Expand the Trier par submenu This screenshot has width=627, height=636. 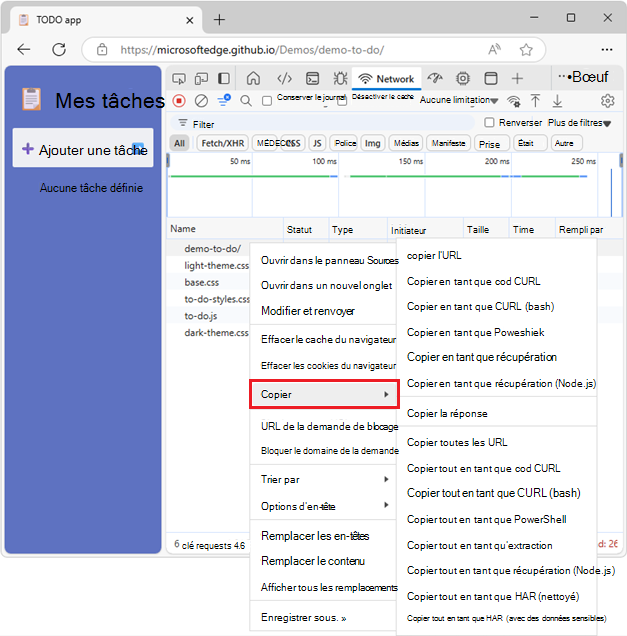[x=324, y=479]
